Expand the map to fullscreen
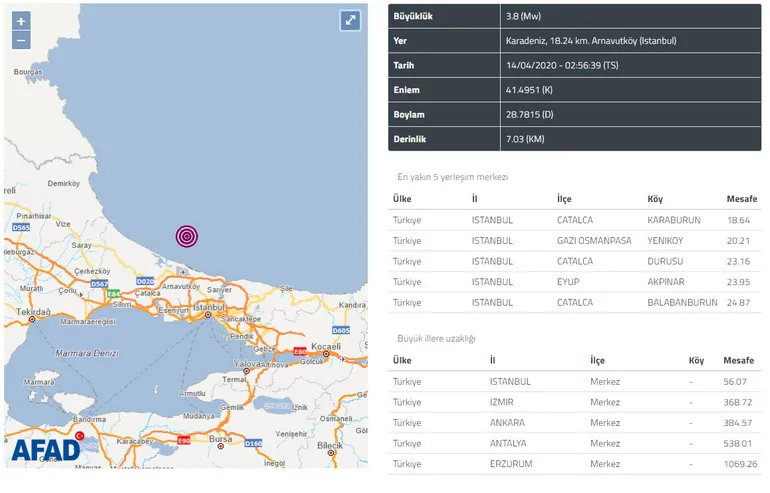The width and height of the screenshot is (770, 493). point(349,20)
